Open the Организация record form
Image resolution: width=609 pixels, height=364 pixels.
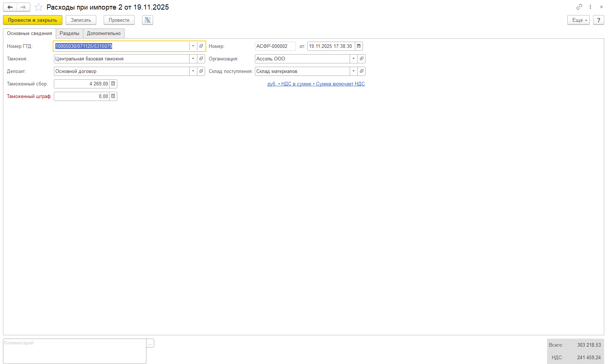(x=361, y=59)
